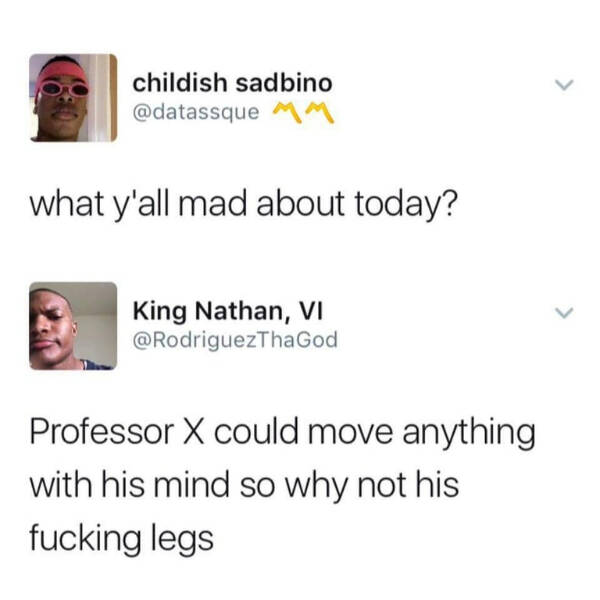Click the word "sadbino" in the display name
Image resolution: width=600 pixels, height=600 pixels.
284,83
